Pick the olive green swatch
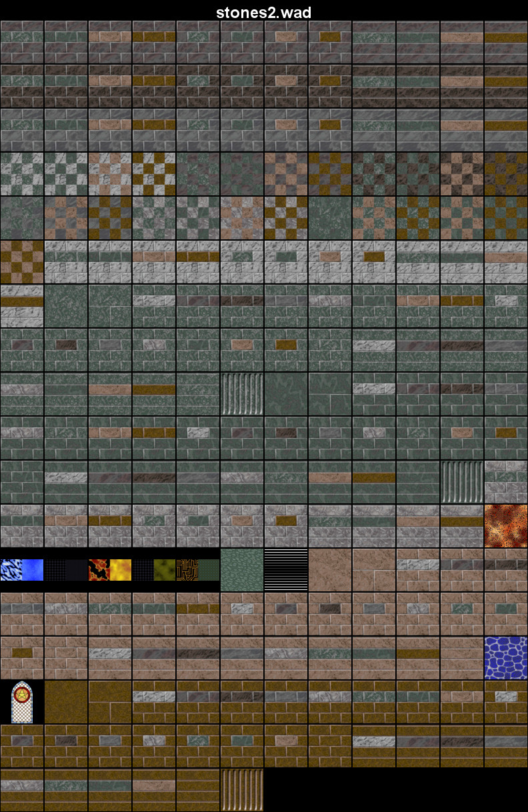Screen dimensions: 528x812 (x=165, y=570)
